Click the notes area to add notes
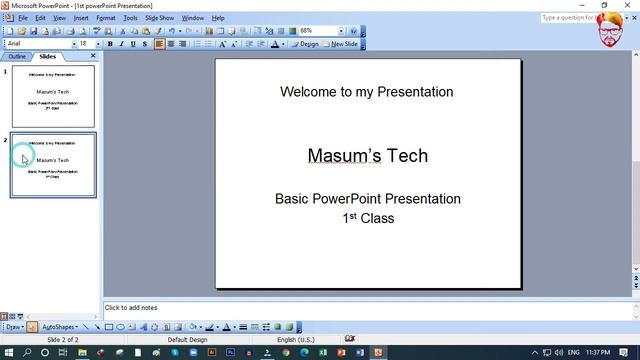 tap(367, 311)
